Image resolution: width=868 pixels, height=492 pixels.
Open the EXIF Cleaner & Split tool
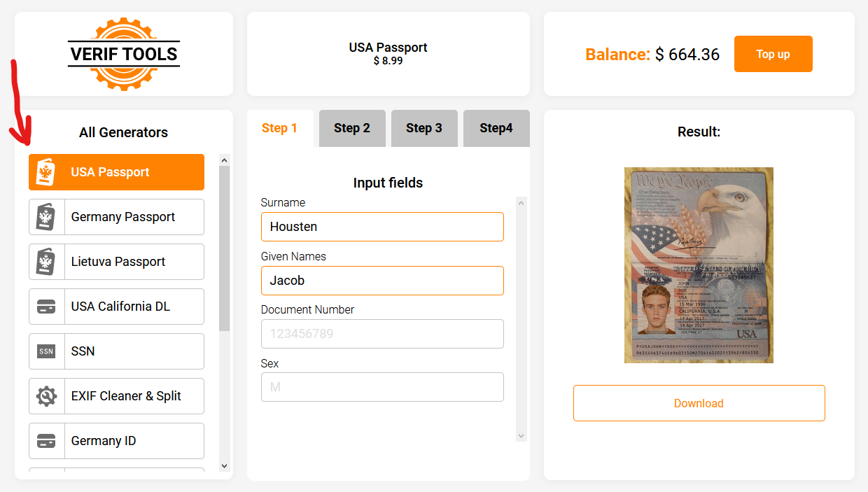(x=116, y=396)
